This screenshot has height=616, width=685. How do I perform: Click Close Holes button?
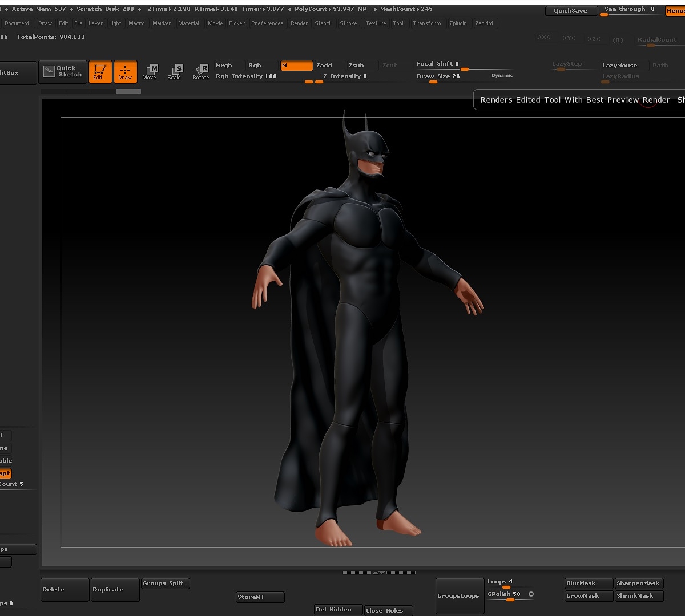pyautogui.click(x=389, y=610)
